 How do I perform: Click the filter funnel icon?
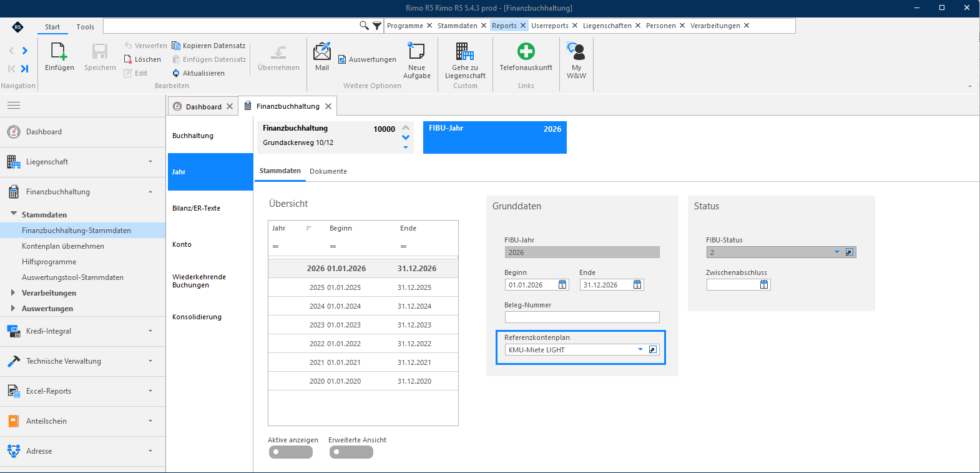point(377,26)
